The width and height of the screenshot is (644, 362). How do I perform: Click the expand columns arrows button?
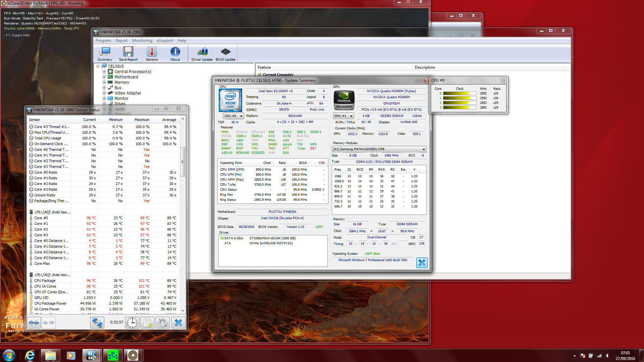(x=34, y=323)
